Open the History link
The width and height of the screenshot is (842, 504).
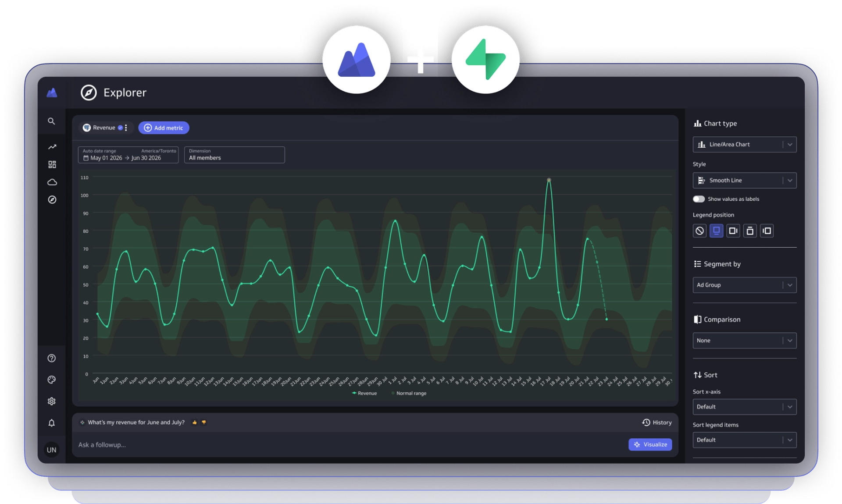(657, 422)
